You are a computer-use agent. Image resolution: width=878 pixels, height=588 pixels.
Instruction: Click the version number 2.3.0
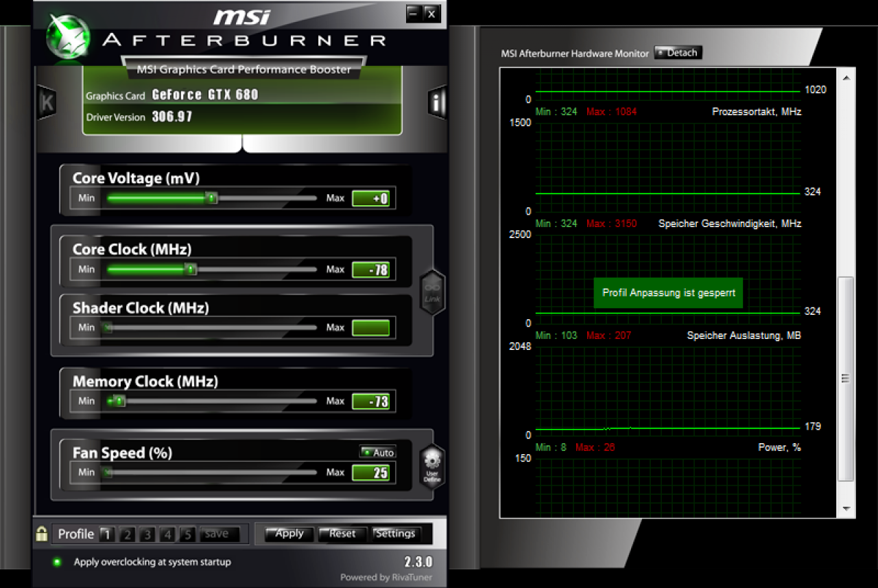point(418,562)
